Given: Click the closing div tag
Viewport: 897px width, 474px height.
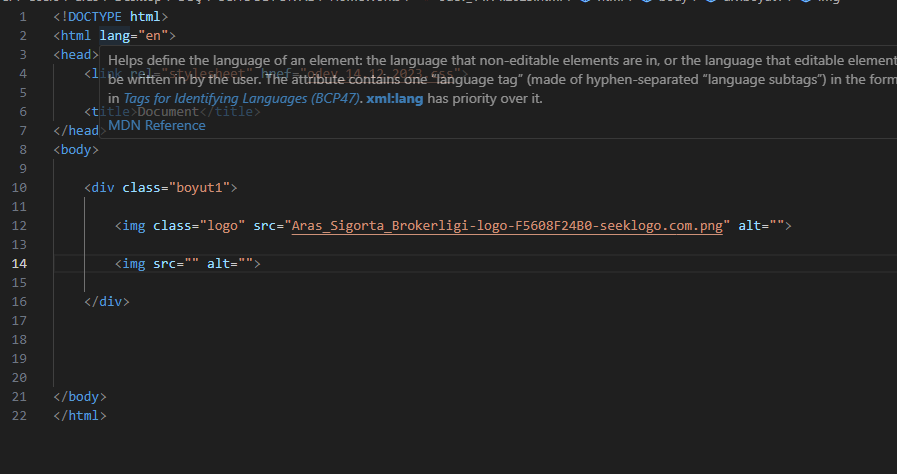Looking at the screenshot, I should (x=107, y=301).
